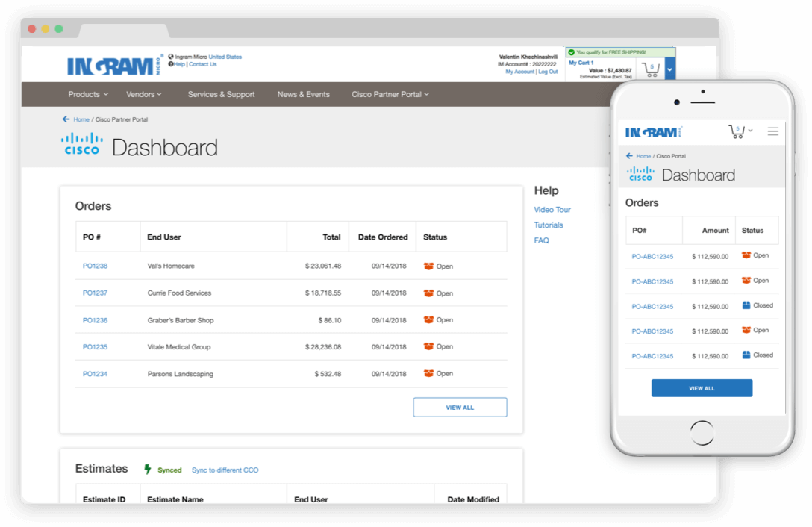Expand the blue cart dropdown arrow
812x527 pixels.
669,70
